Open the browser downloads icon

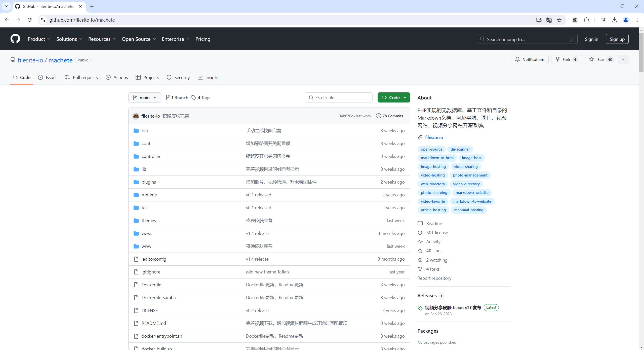614,20
